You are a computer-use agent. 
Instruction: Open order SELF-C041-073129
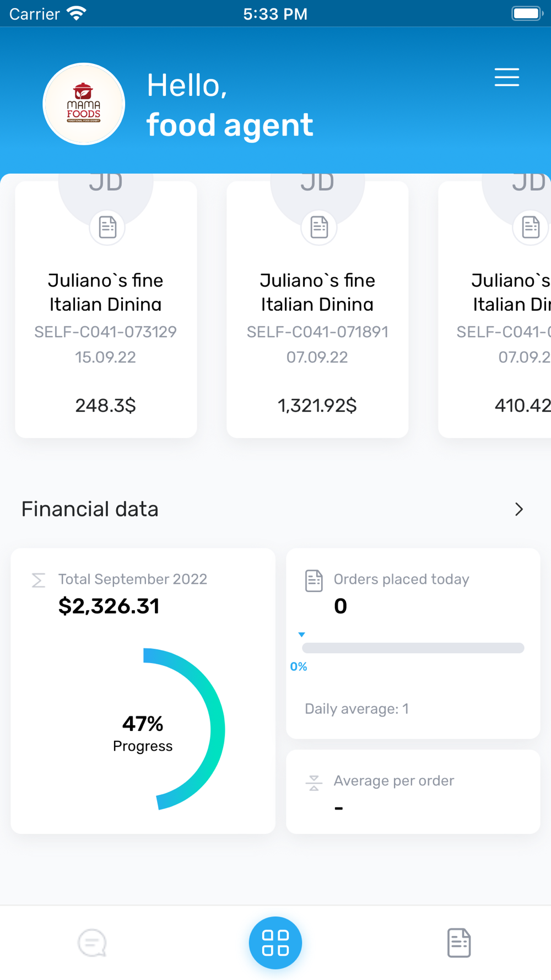coord(106,332)
